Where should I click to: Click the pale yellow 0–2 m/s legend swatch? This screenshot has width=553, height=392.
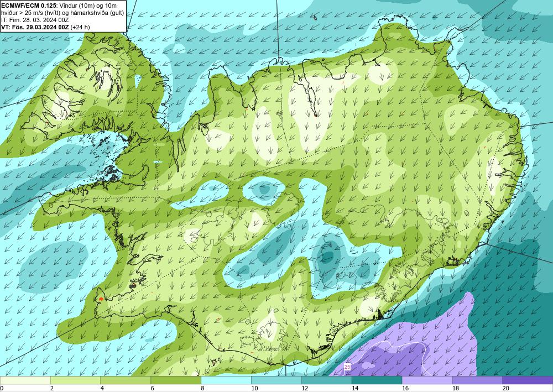tap(25, 380)
